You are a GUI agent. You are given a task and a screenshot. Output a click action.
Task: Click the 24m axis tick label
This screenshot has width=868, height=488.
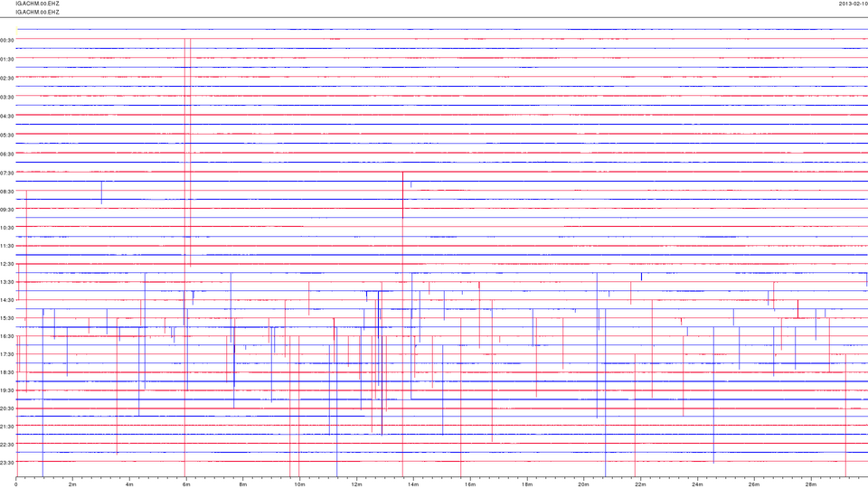(697, 484)
